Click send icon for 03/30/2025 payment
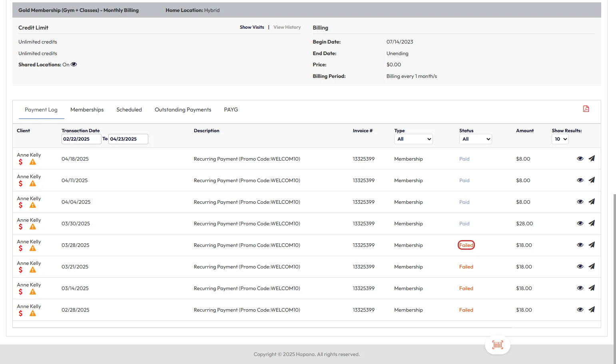The width and height of the screenshot is (616, 364). click(592, 223)
